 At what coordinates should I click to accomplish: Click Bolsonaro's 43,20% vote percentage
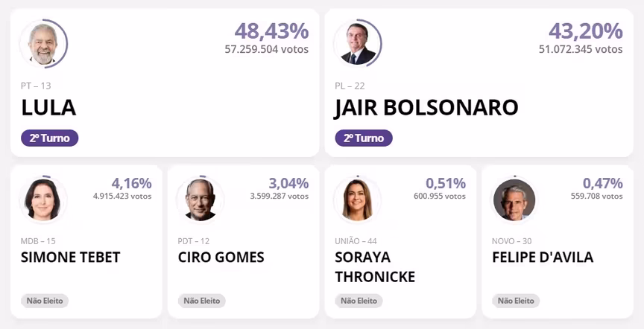[585, 31]
